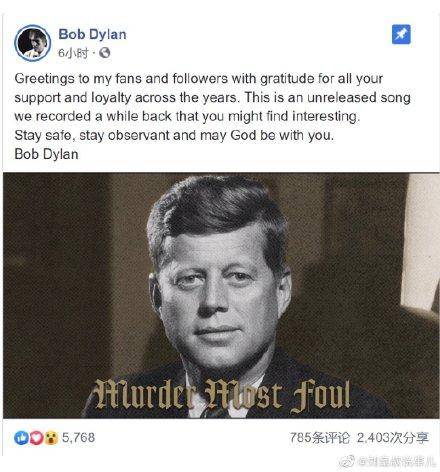Click the portrait's face in the image
This screenshot has height=472, width=440.
coord(218,293)
